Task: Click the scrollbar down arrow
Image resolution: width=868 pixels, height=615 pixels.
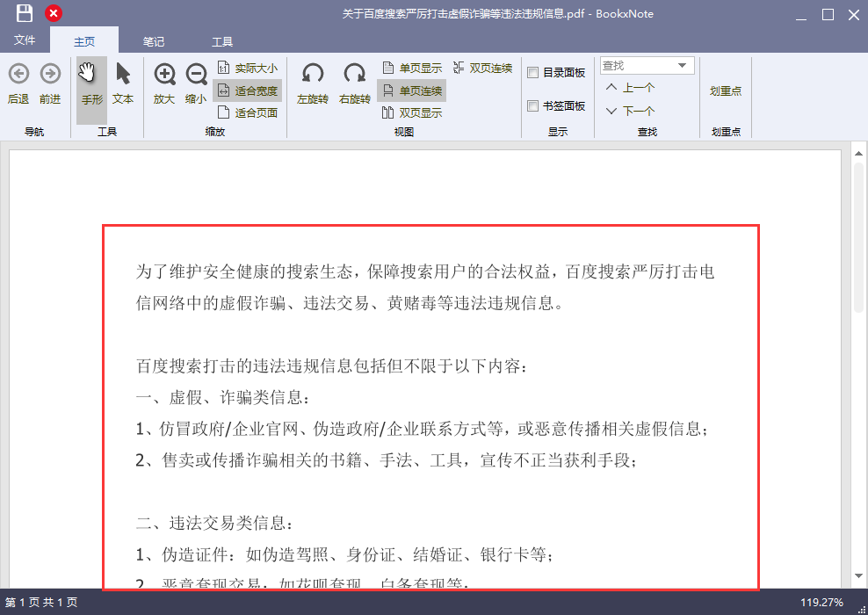Action: (x=858, y=577)
